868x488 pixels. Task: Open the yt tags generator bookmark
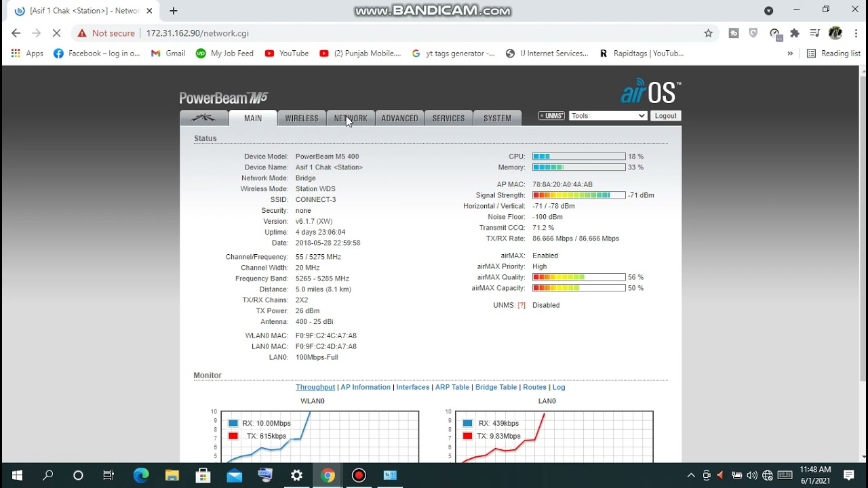tap(454, 54)
